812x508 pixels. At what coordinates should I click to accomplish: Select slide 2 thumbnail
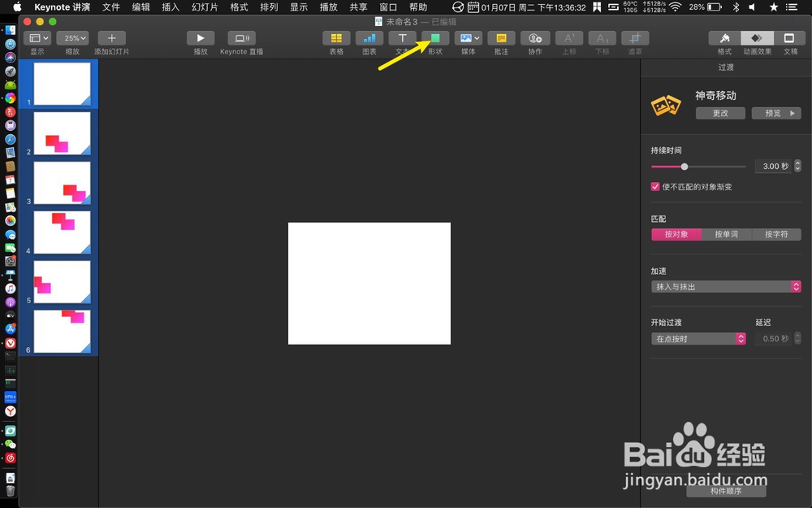[63, 134]
